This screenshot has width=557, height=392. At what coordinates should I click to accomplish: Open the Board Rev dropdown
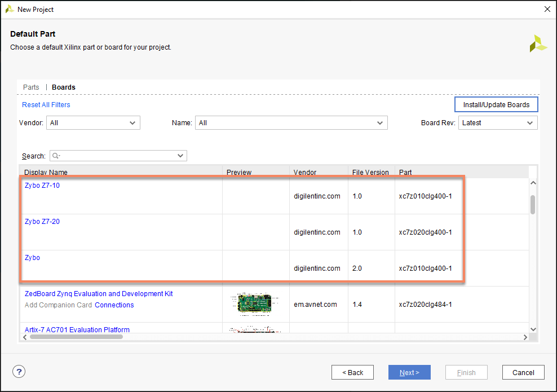[529, 122]
